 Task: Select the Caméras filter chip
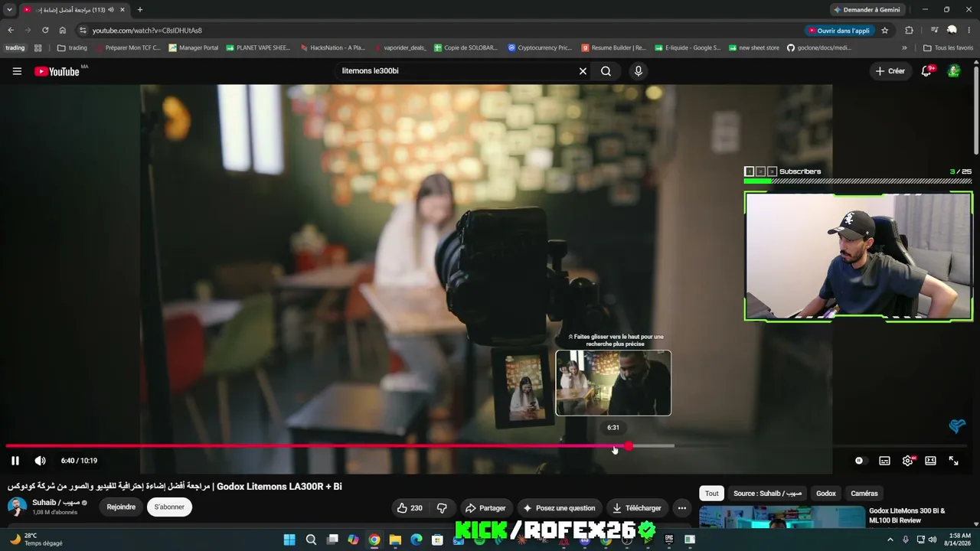click(864, 494)
